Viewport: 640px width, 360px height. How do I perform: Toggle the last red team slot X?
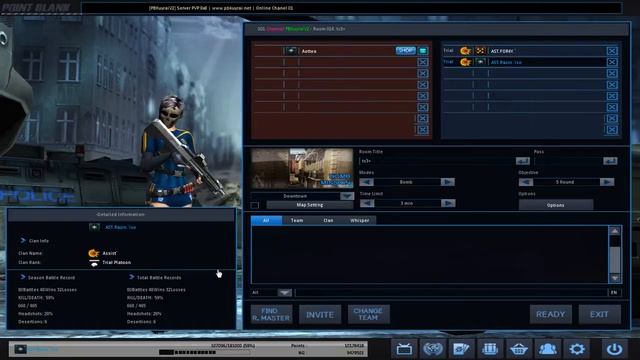423,130
